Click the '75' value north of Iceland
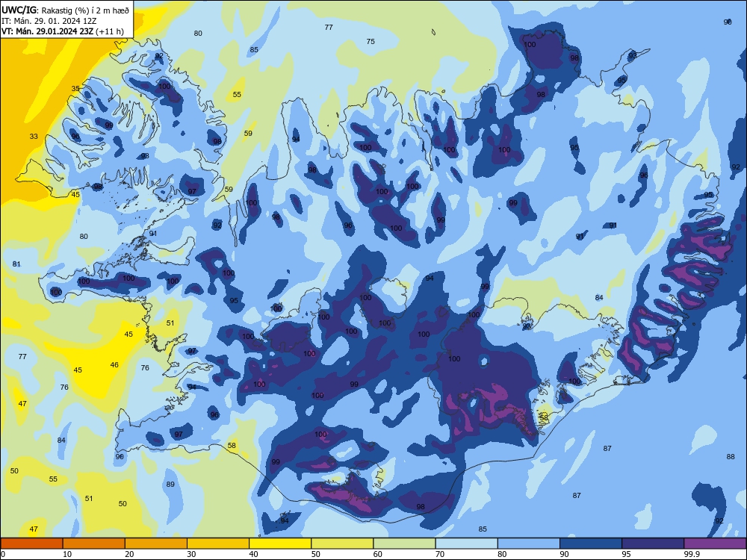 coord(371,41)
